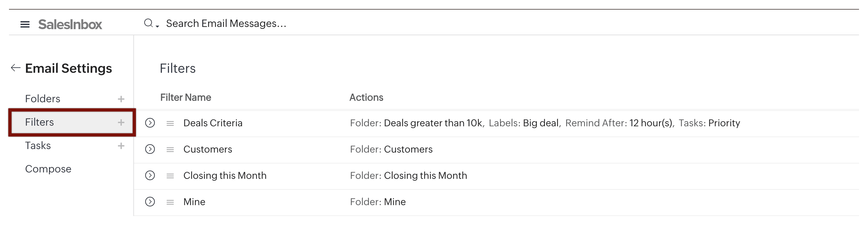Open the hamburger menu next to SalesInbox
This screenshot has width=868, height=225.
click(x=25, y=24)
